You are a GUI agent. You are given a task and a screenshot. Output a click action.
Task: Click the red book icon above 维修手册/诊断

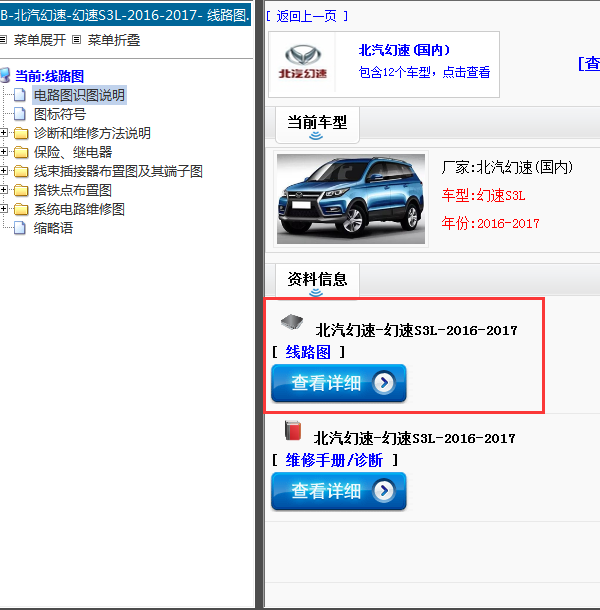293,430
